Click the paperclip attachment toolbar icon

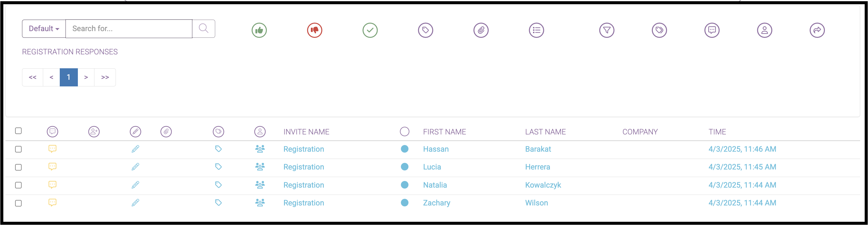tap(481, 30)
